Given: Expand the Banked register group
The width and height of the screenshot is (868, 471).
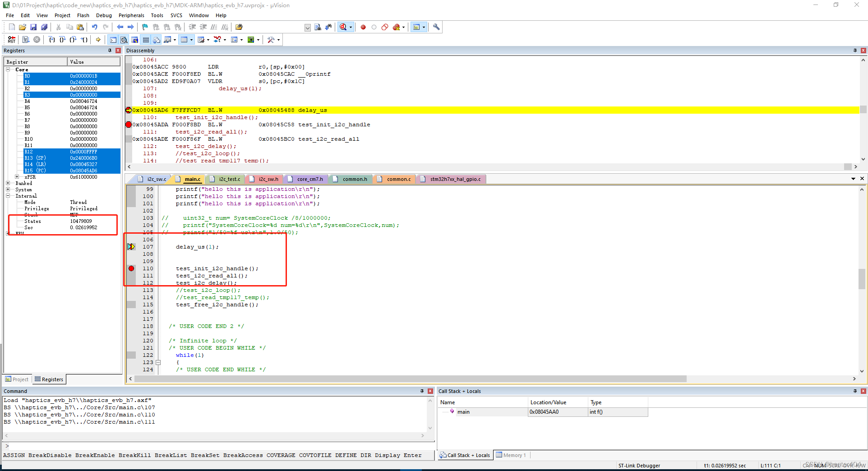Looking at the screenshot, I should pos(8,183).
